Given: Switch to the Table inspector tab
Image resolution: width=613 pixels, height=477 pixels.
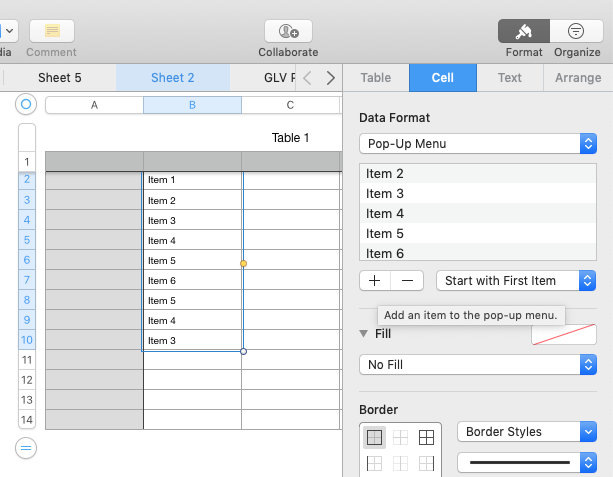Looking at the screenshot, I should pyautogui.click(x=376, y=77).
